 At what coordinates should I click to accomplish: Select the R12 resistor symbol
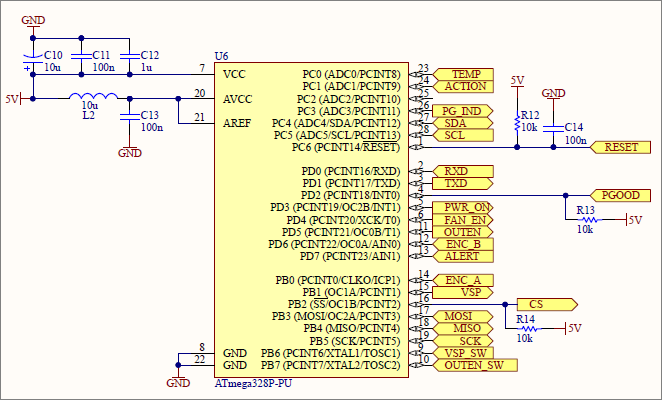pos(517,123)
